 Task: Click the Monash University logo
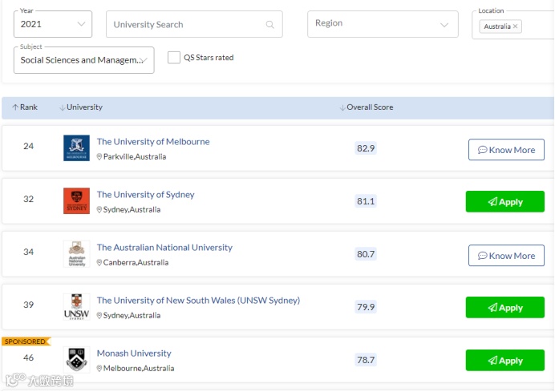(x=76, y=360)
